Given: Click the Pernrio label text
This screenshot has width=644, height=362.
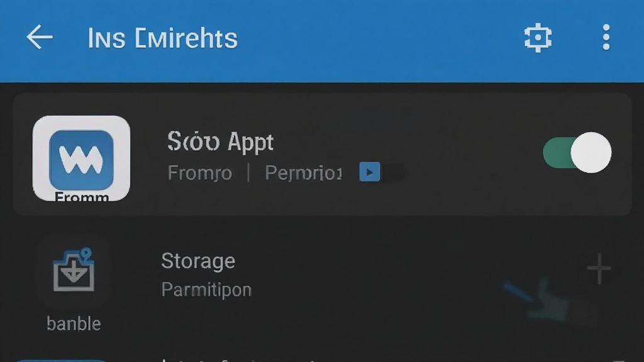Looking at the screenshot, I should coord(303,173).
